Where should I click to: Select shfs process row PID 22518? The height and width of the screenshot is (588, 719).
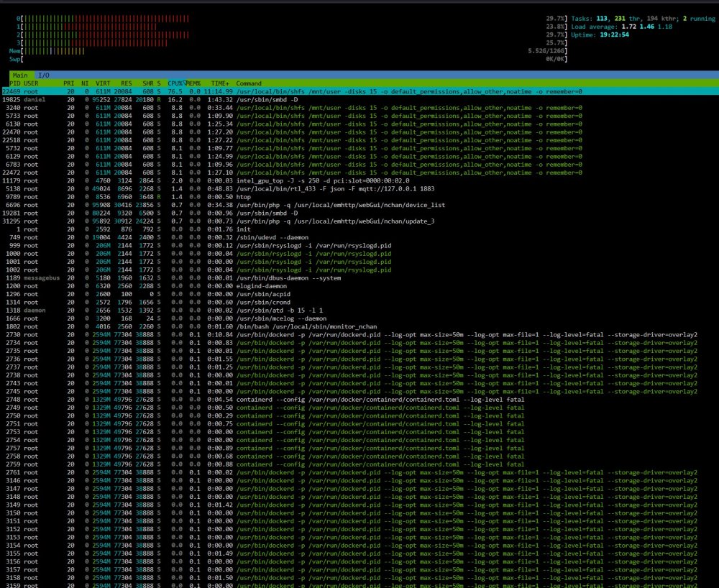click(x=359, y=140)
